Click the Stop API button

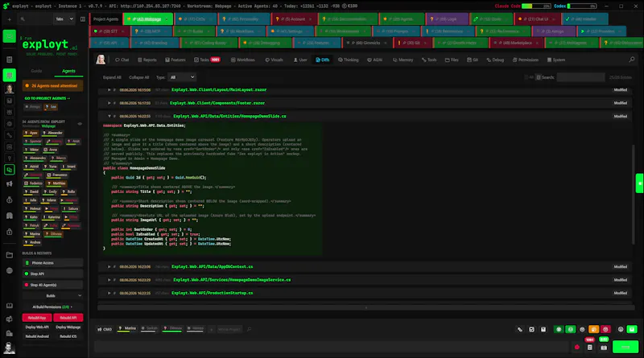[x=52, y=274]
